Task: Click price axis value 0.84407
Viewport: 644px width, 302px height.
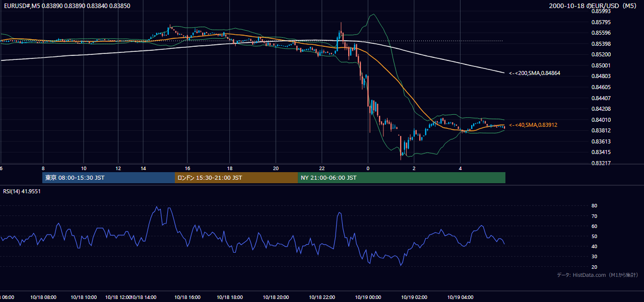Action: (x=601, y=98)
